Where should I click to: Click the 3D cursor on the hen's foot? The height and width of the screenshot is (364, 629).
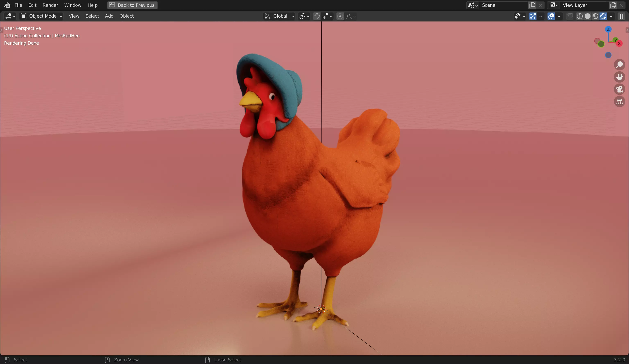pos(321,309)
